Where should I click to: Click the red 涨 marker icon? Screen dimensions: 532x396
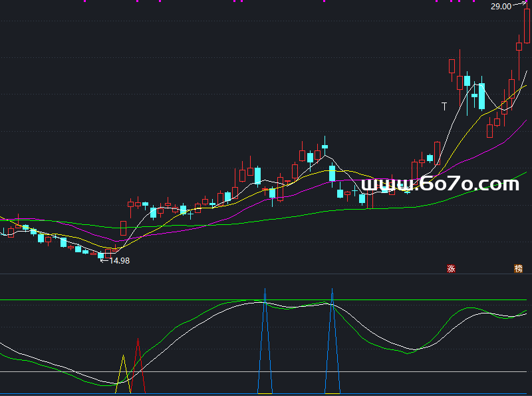[x=452, y=269]
